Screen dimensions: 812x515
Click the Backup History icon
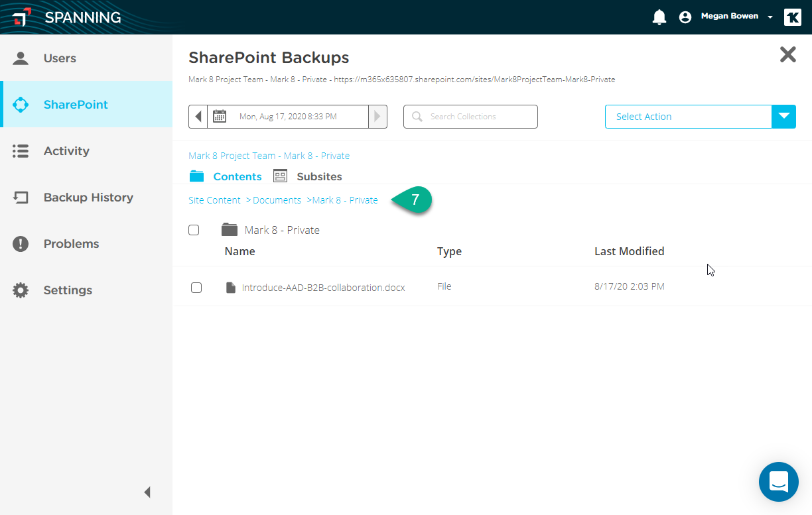(21, 198)
